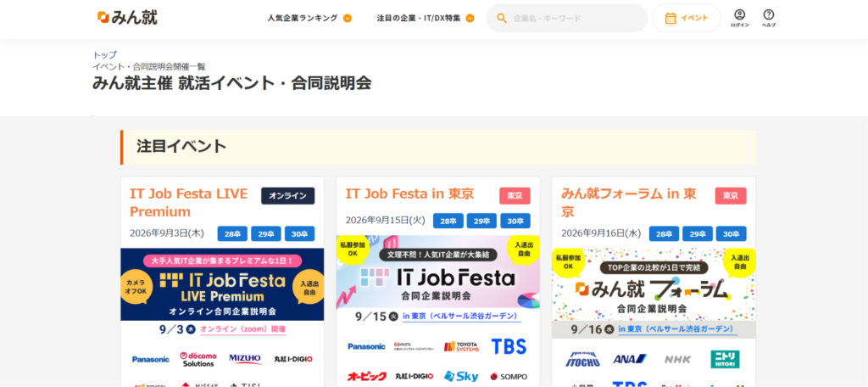The height and width of the screenshot is (387, 868).
Task: Select 28卒 tag on IT Job Festa LIVE Premium
Action: 232,234
